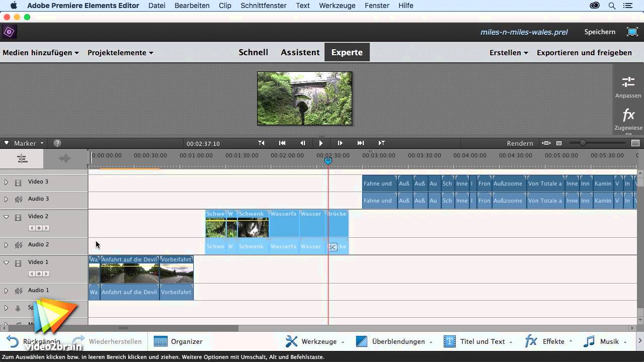Open the Marker dropdown
The width and height of the screenshot is (644, 362).
[x=29, y=143]
